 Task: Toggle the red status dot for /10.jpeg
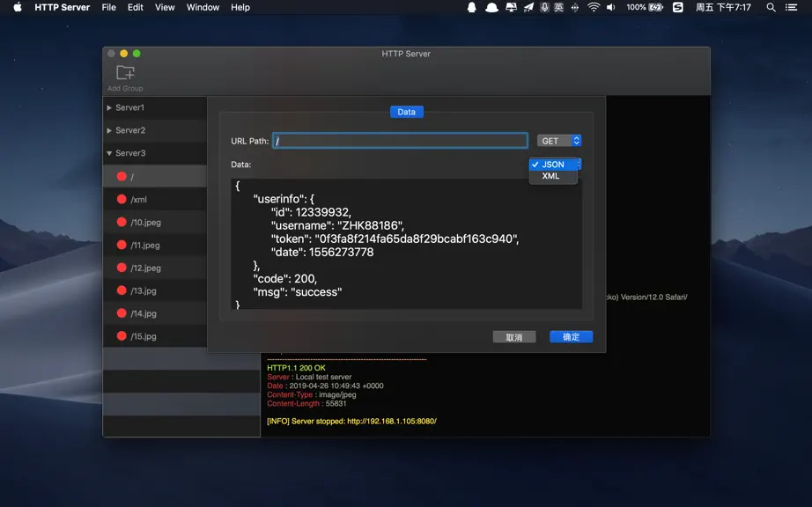point(122,222)
